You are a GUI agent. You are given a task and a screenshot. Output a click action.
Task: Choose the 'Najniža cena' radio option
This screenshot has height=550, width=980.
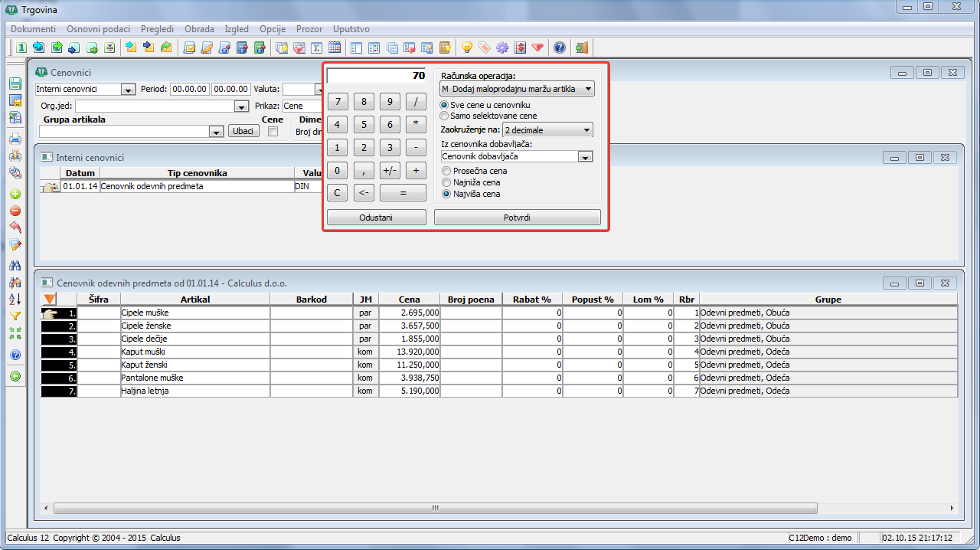446,182
